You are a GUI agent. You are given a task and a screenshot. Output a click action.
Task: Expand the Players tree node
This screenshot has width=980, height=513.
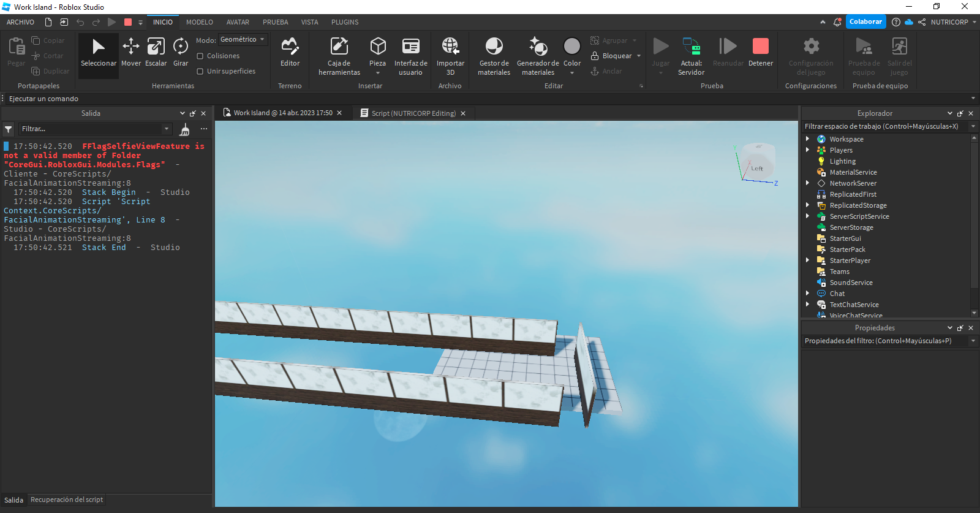[x=808, y=150]
